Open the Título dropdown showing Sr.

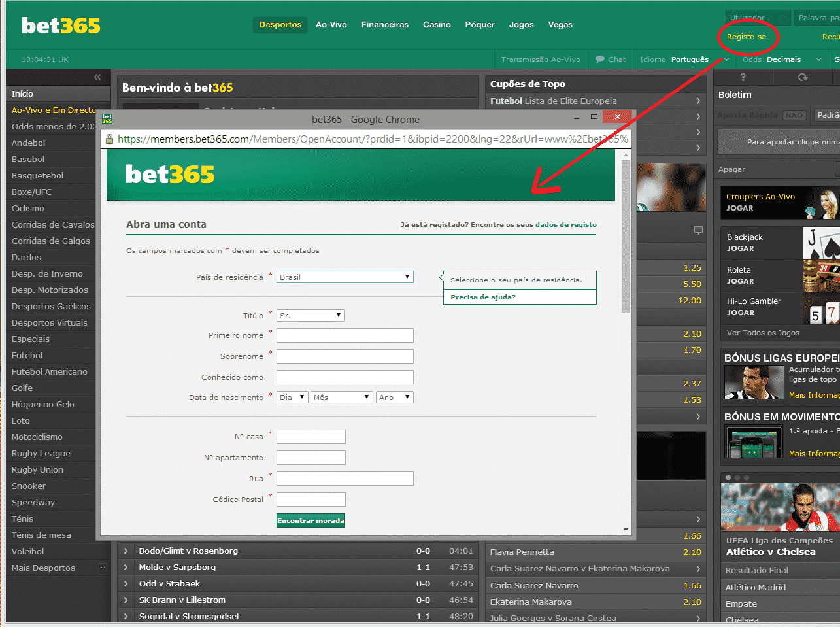pos(311,316)
